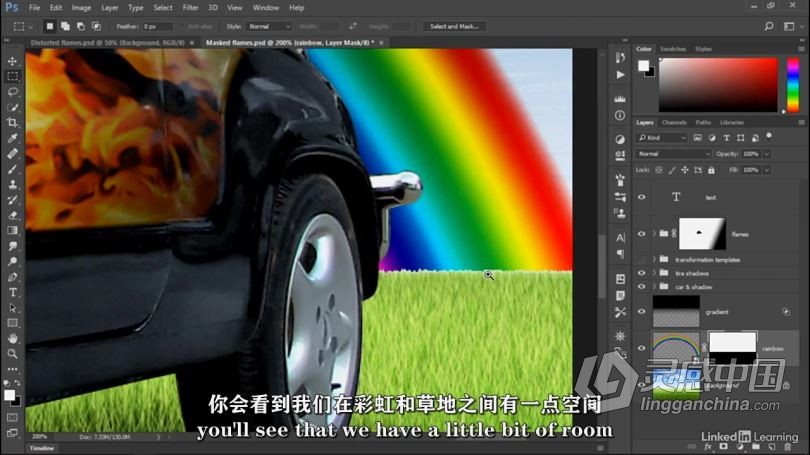Open the Style dropdown set to Normal
This screenshot has width=810, height=455.
click(270, 26)
